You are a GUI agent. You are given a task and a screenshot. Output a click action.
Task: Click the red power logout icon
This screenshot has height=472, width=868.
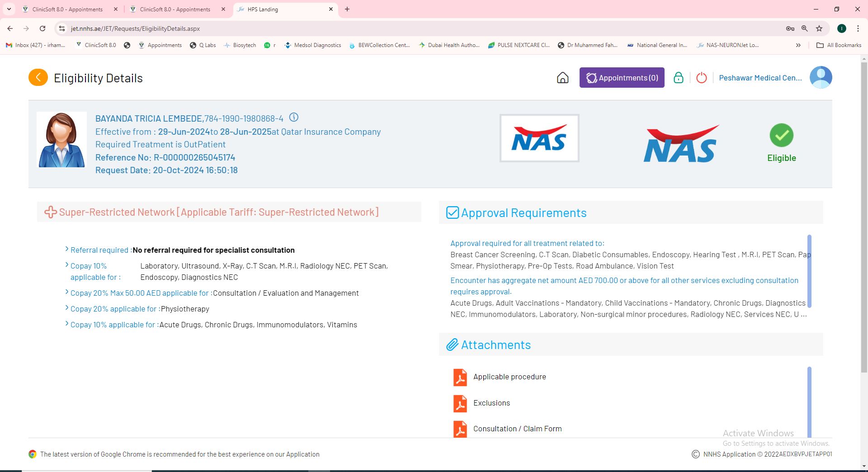[701, 78]
